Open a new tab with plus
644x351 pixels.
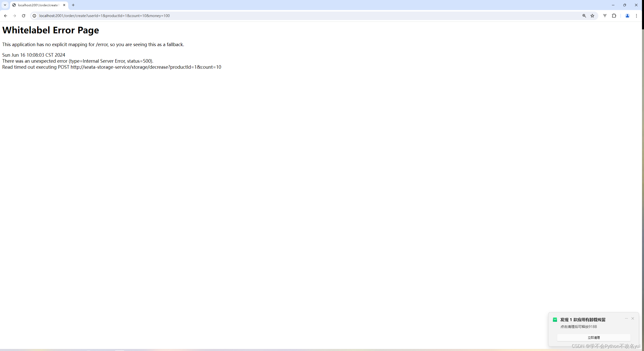[x=73, y=5]
